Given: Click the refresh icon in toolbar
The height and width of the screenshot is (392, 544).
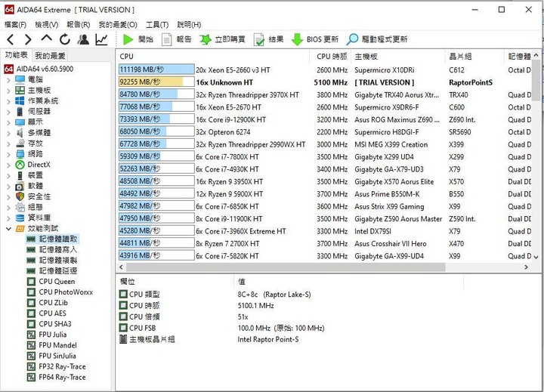Looking at the screenshot, I should pos(64,39).
